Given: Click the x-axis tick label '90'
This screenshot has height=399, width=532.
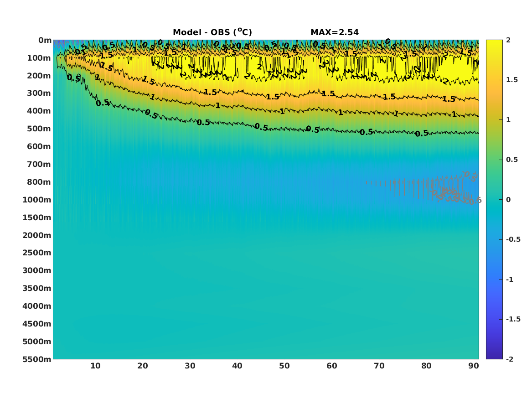Looking at the screenshot, I should [474, 366].
